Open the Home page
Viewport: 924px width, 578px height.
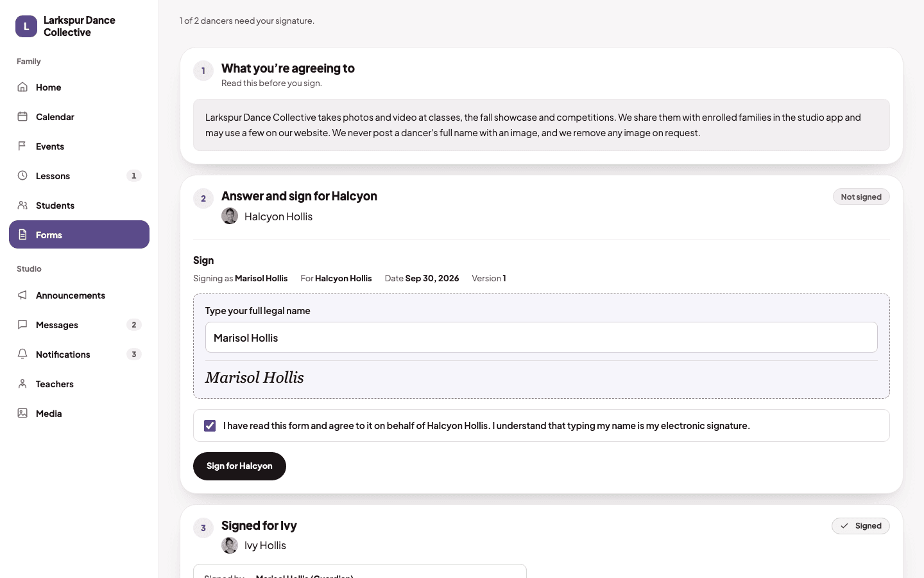[x=79, y=87]
